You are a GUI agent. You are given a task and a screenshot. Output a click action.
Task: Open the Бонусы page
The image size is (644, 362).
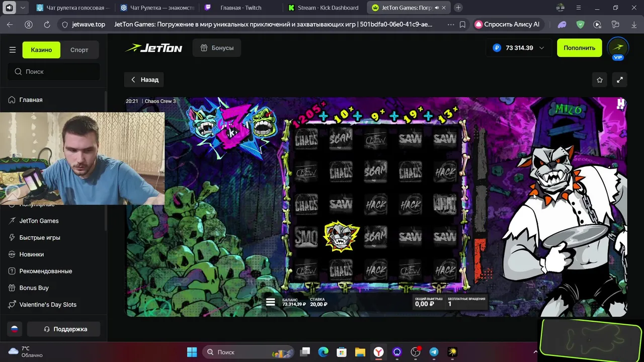point(217,48)
